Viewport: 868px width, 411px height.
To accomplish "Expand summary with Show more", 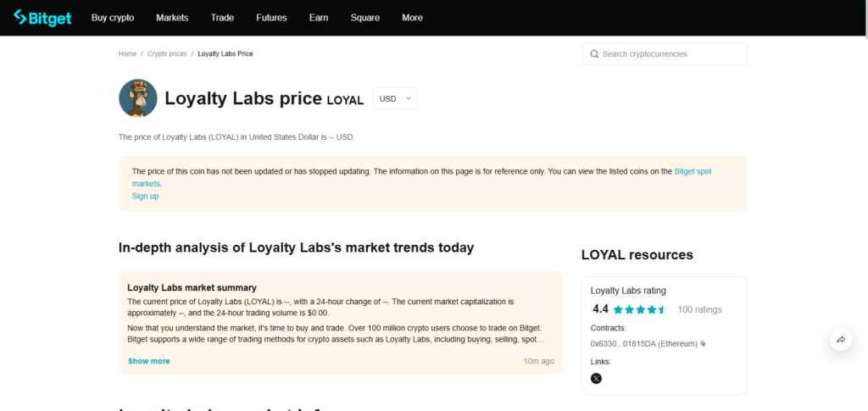I will (x=149, y=361).
